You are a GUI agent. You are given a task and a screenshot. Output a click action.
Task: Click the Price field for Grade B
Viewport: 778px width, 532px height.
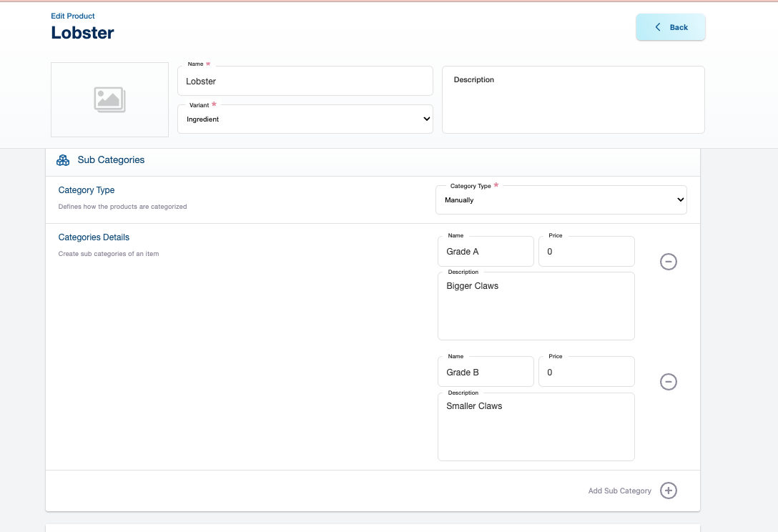(586, 373)
